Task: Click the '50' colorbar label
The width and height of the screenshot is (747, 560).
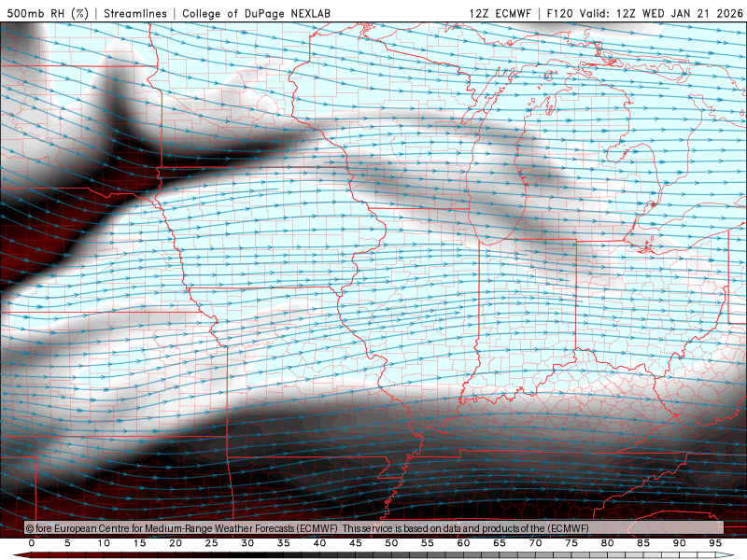Action: coord(391,543)
